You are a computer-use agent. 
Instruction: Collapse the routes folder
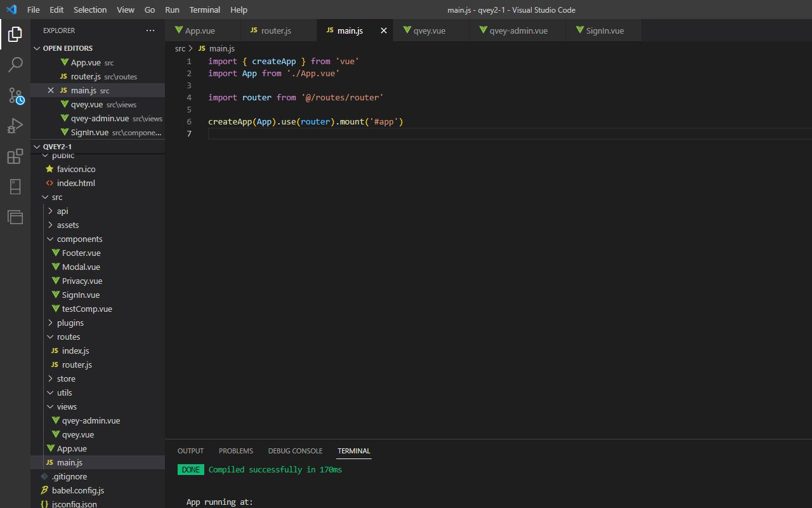click(x=51, y=337)
